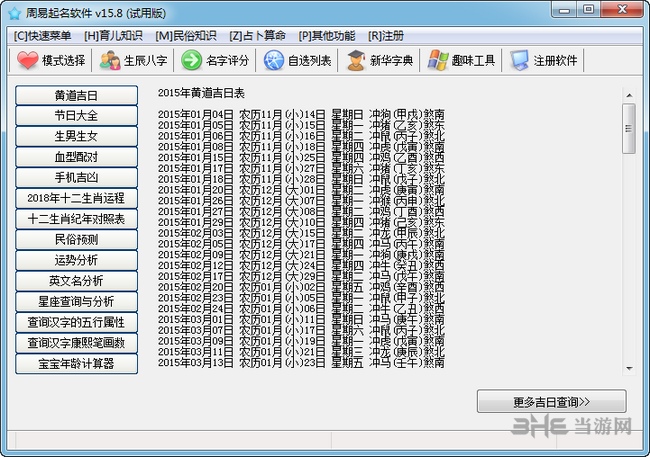Open 2018年十二生肖运程

[x=77, y=198]
